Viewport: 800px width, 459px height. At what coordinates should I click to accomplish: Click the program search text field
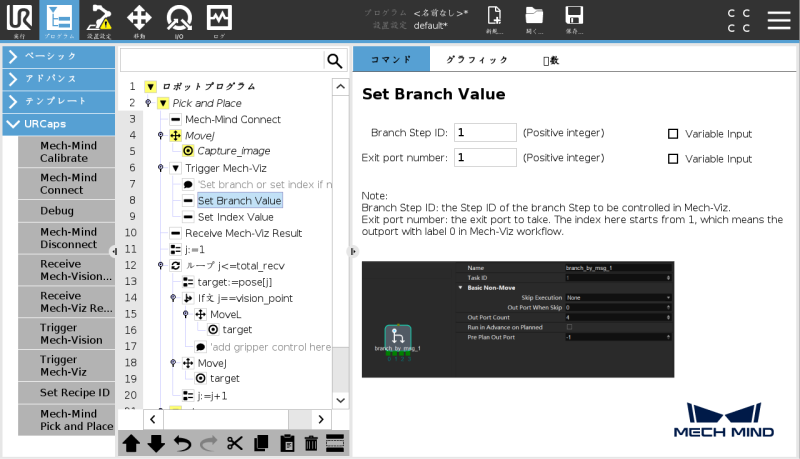[x=222, y=61]
